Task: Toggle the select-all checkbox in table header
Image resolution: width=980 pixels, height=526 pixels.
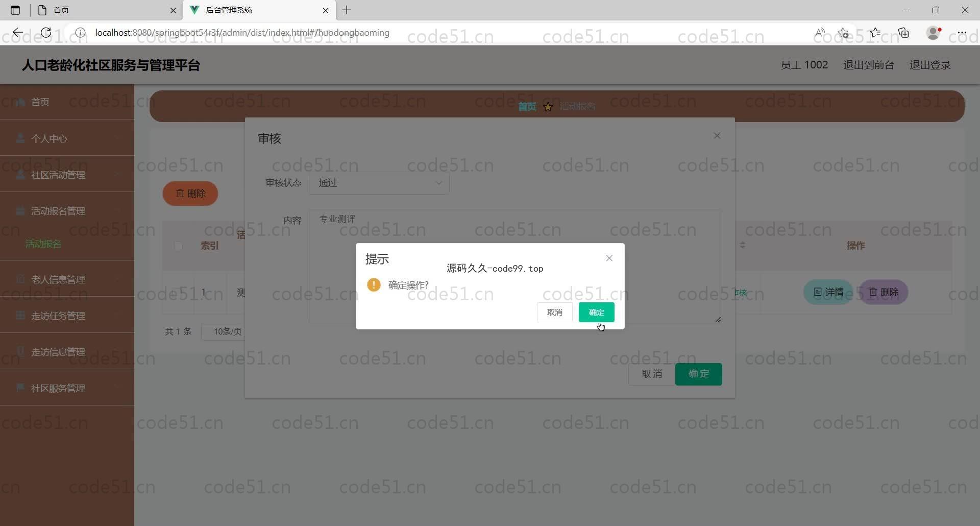Action: coord(178,246)
